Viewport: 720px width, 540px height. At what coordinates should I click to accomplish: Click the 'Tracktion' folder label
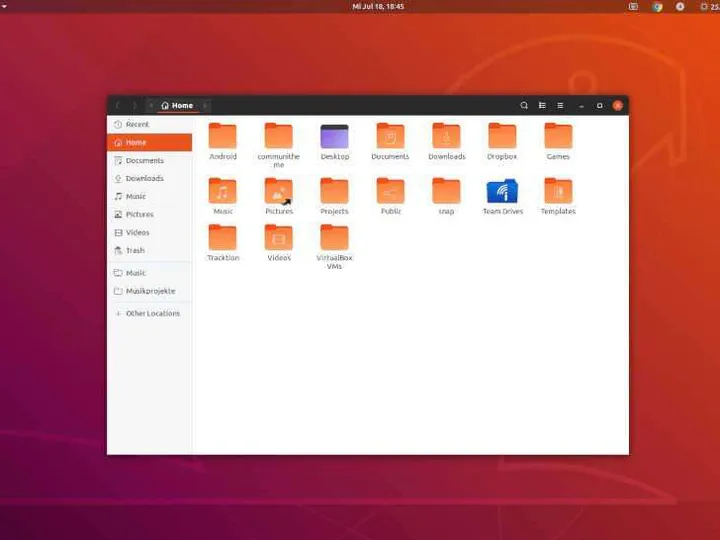click(x=223, y=258)
